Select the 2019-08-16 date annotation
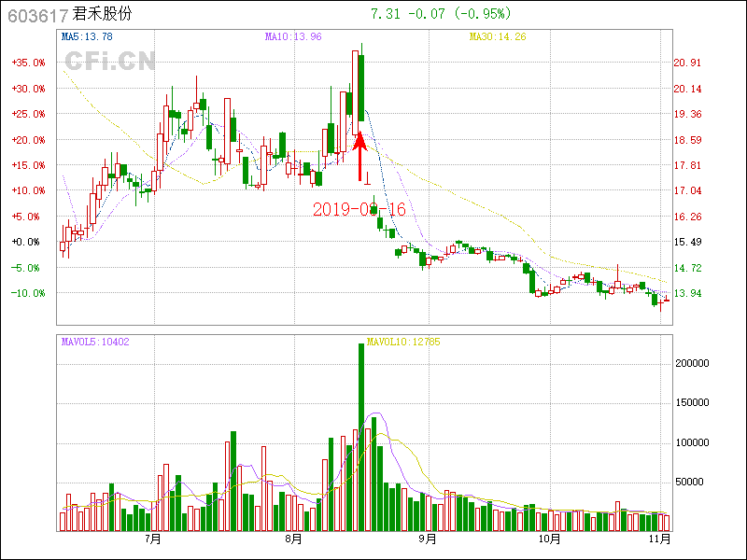This screenshot has width=747, height=560. tap(359, 209)
